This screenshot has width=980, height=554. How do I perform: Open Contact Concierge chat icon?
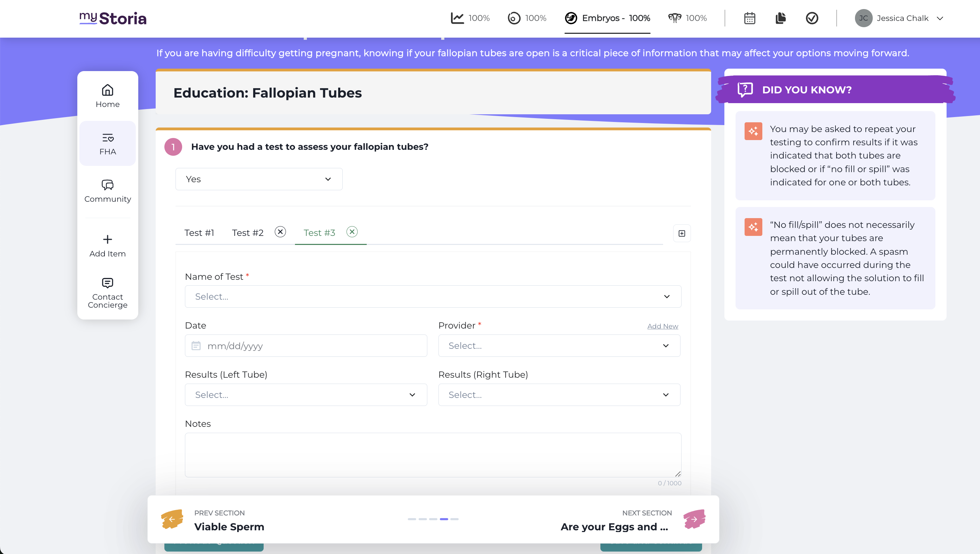[108, 283]
